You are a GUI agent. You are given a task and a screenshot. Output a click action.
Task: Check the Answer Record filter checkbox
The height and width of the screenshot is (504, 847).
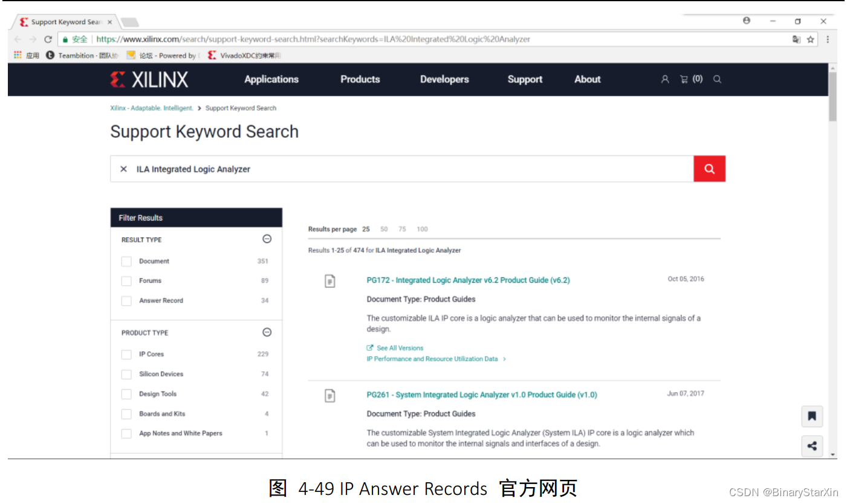click(x=126, y=301)
